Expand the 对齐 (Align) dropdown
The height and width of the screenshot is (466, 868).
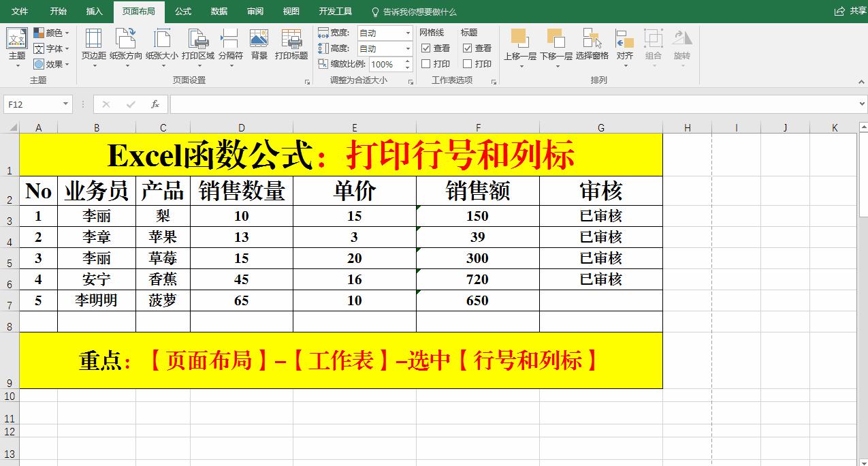pyautogui.click(x=626, y=66)
